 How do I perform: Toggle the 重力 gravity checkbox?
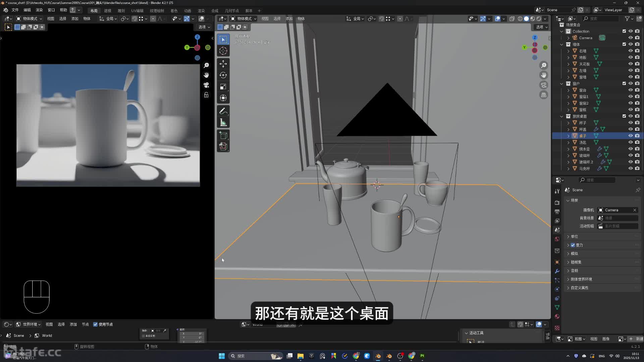click(x=573, y=245)
